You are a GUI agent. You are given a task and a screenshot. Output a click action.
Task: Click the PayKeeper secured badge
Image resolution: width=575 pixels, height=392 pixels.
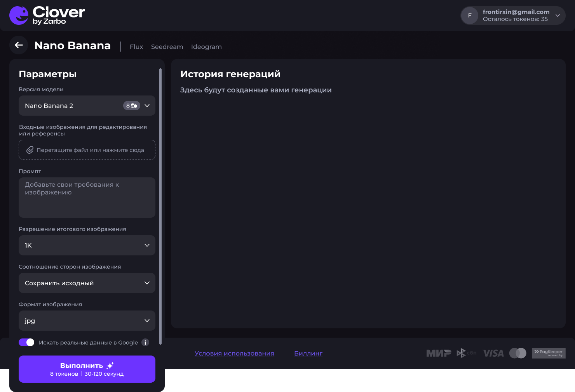tap(549, 353)
